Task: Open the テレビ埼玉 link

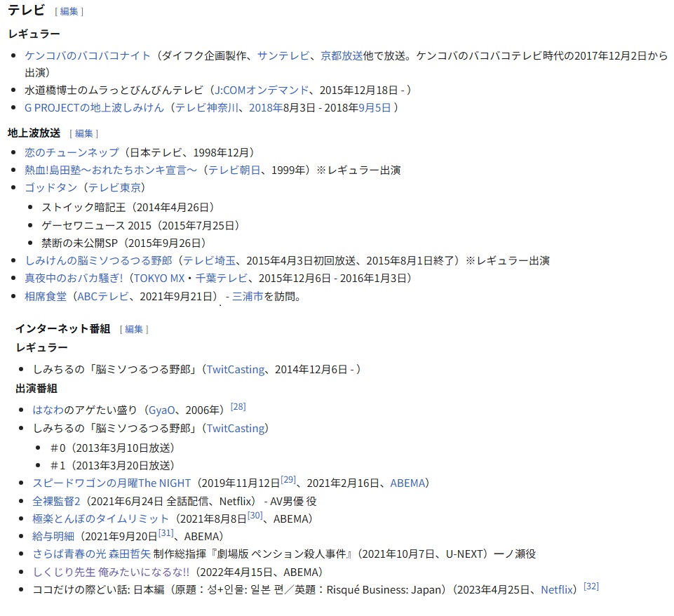Action: pyautogui.click(x=209, y=261)
